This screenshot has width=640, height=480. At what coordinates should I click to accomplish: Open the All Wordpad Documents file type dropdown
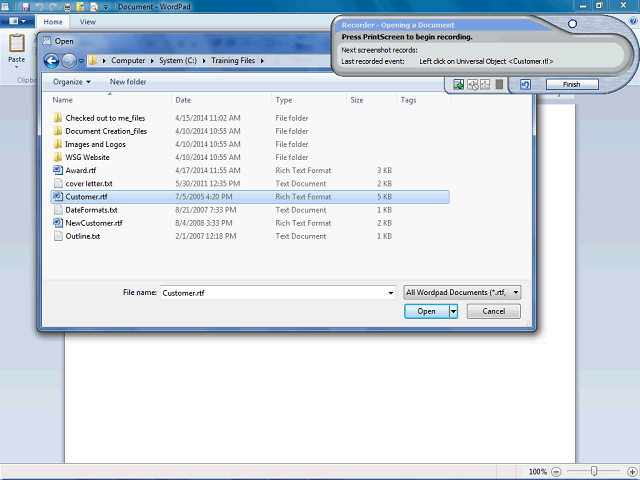point(462,292)
